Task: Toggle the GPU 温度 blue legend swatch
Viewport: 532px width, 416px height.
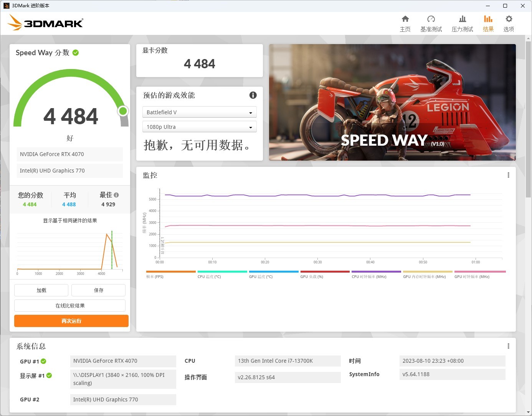Action: (274, 271)
